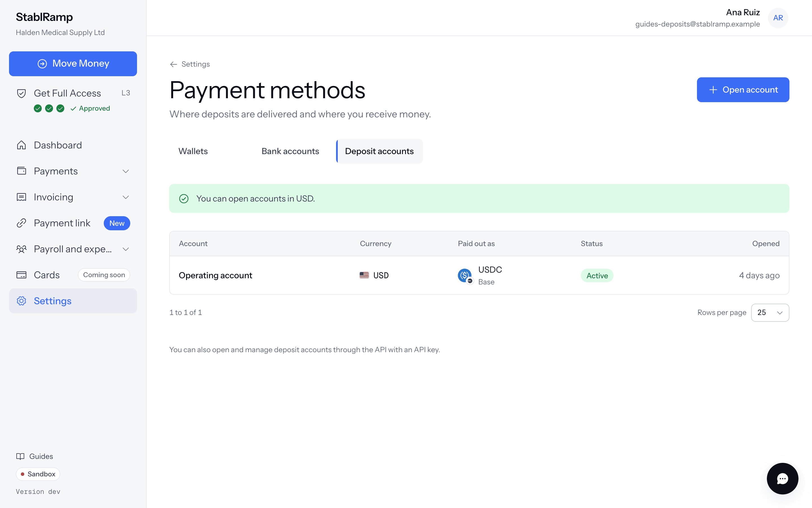The height and width of the screenshot is (508, 812).
Task: Click the Payments wallet icon
Action: pyautogui.click(x=21, y=171)
